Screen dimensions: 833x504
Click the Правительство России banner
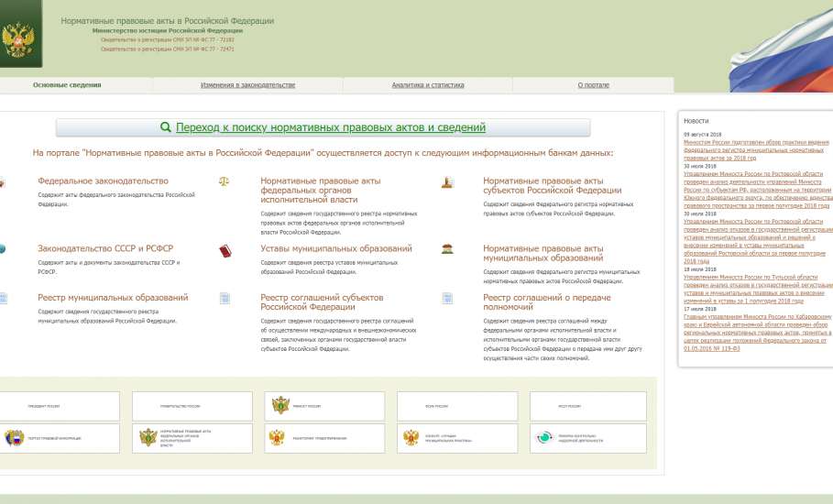click(x=192, y=406)
